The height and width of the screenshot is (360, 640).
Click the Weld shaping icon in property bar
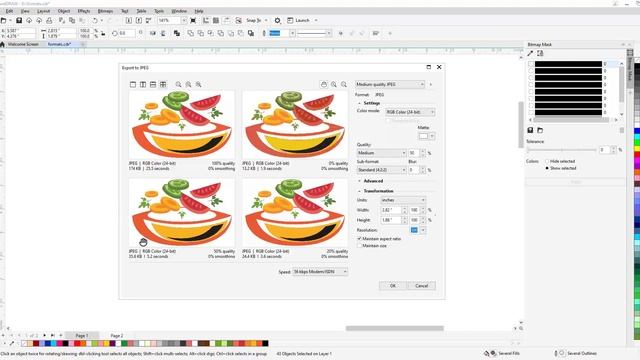click(191, 33)
